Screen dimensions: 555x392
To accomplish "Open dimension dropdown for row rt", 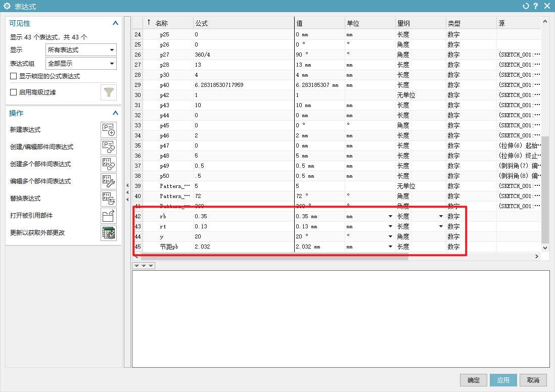I will click(441, 226).
